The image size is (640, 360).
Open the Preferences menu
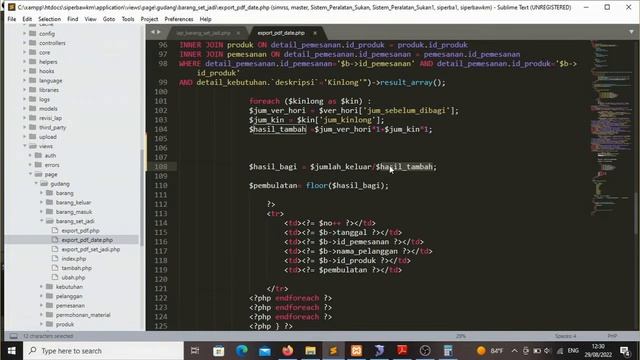point(179,19)
